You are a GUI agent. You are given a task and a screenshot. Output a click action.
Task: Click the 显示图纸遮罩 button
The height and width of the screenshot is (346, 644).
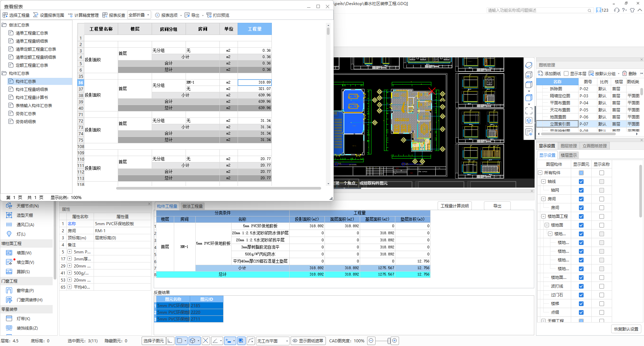(308, 341)
